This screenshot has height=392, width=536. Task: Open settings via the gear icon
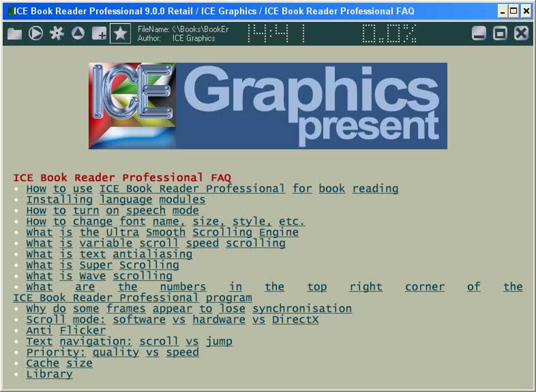tap(57, 34)
